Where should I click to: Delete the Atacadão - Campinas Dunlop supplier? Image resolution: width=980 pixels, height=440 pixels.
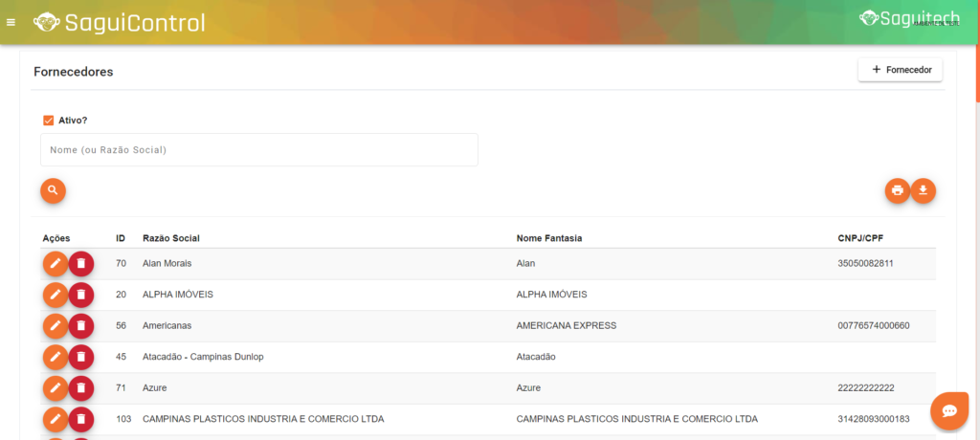[x=81, y=357]
